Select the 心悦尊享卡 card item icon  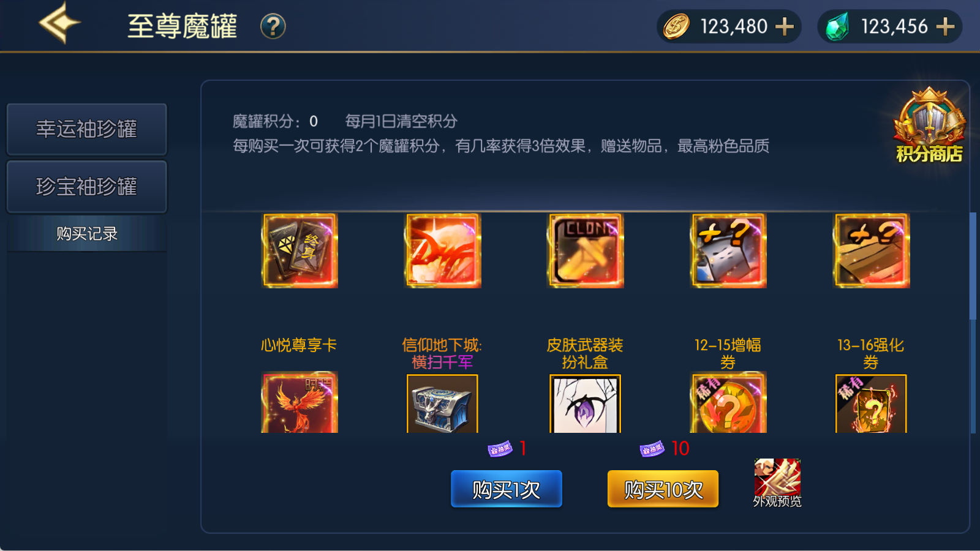click(300, 250)
